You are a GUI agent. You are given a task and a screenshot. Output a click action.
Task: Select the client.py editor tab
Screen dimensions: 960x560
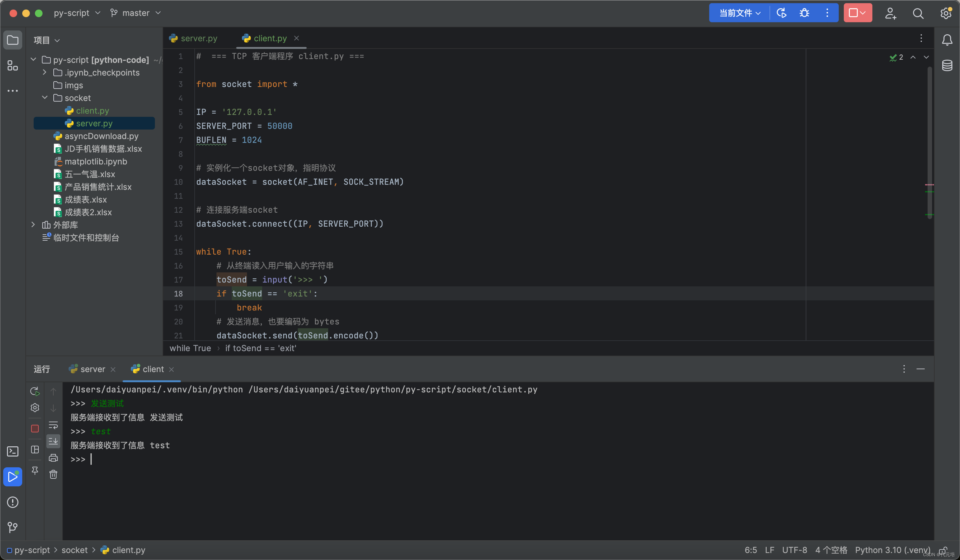click(265, 38)
